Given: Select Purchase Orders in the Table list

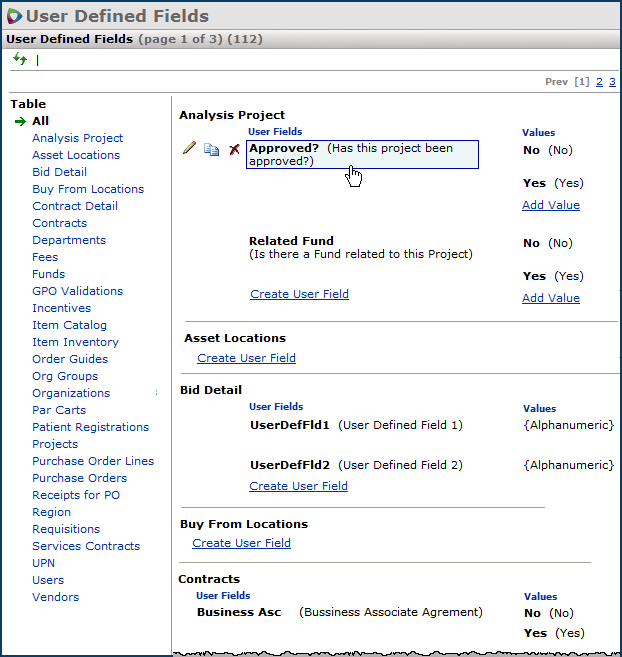Looking at the screenshot, I should (x=79, y=478).
